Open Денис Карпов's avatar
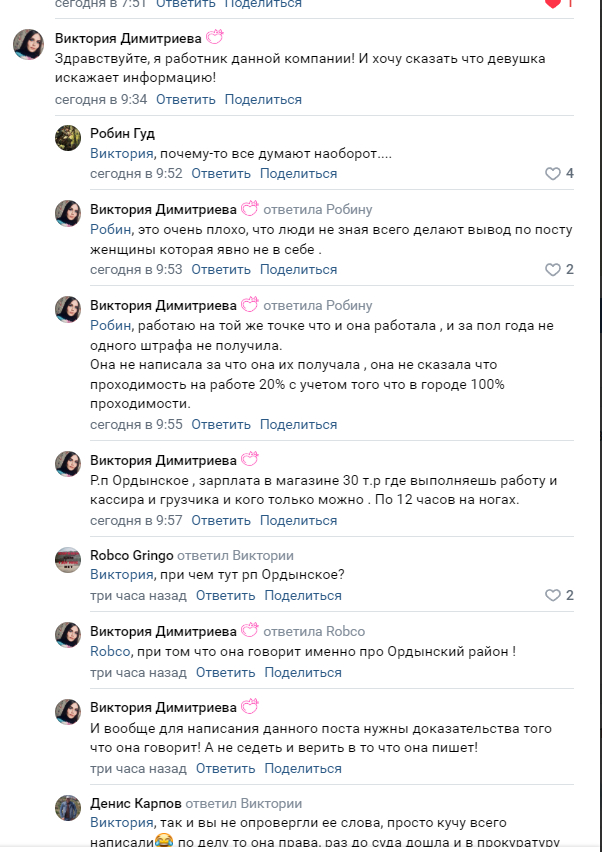The image size is (602, 852). pyautogui.click(x=68, y=808)
